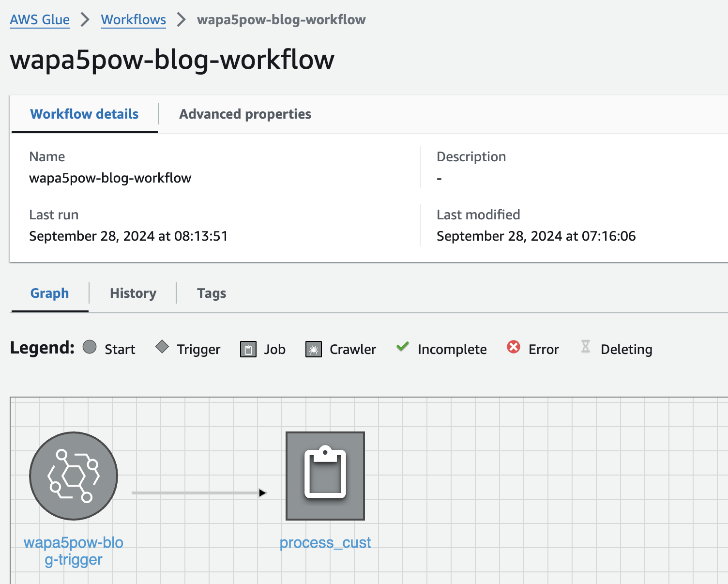Click the Description dash value
The image size is (728, 584).
point(439,178)
